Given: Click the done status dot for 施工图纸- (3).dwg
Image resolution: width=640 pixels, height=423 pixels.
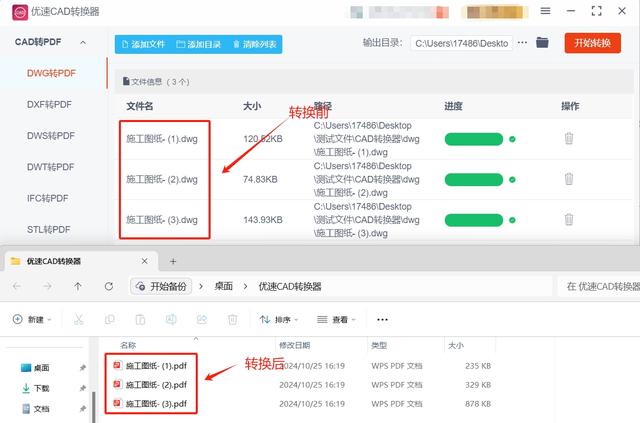Looking at the screenshot, I should tap(512, 220).
